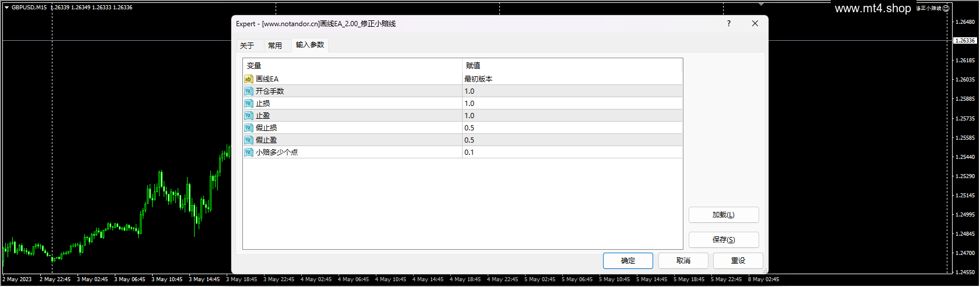The height and width of the screenshot is (287, 980).
Task: Select the 止盈 value cell
Action: (x=572, y=116)
